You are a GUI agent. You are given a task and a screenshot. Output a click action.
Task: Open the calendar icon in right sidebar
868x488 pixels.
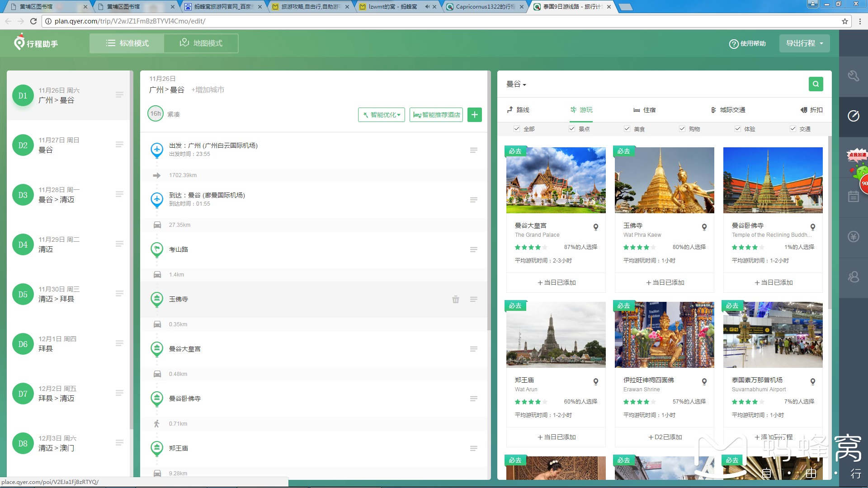pos(853,197)
